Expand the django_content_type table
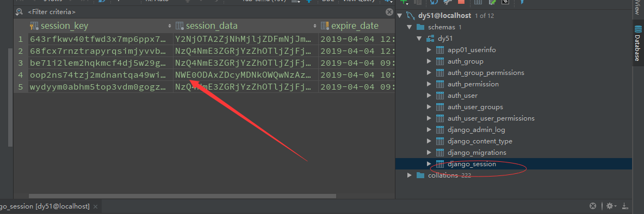 click(429, 141)
